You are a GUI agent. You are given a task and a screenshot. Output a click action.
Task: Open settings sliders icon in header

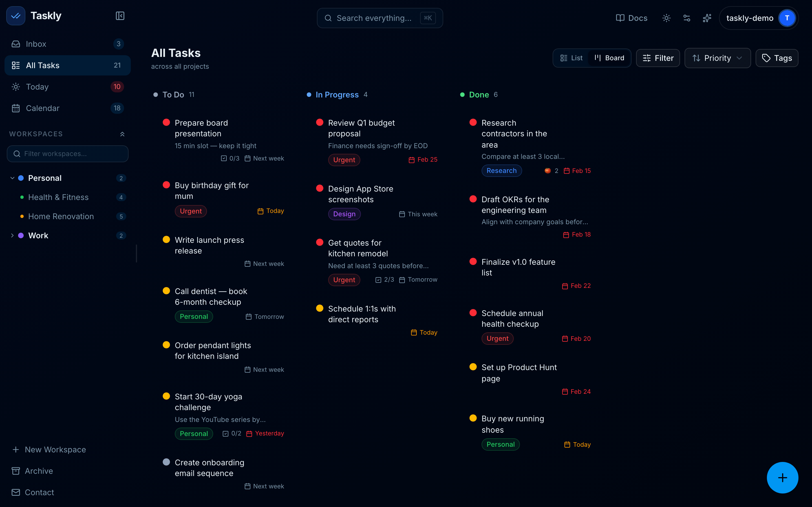687,18
